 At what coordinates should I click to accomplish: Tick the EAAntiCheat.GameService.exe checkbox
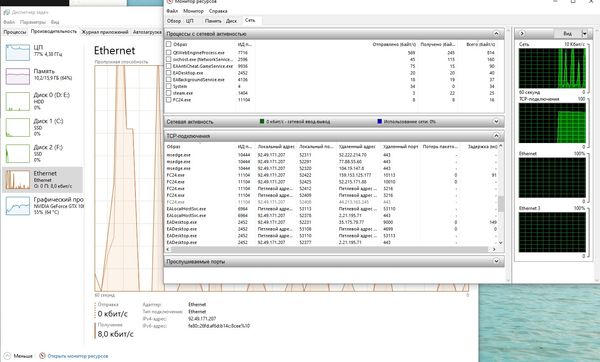[168, 66]
